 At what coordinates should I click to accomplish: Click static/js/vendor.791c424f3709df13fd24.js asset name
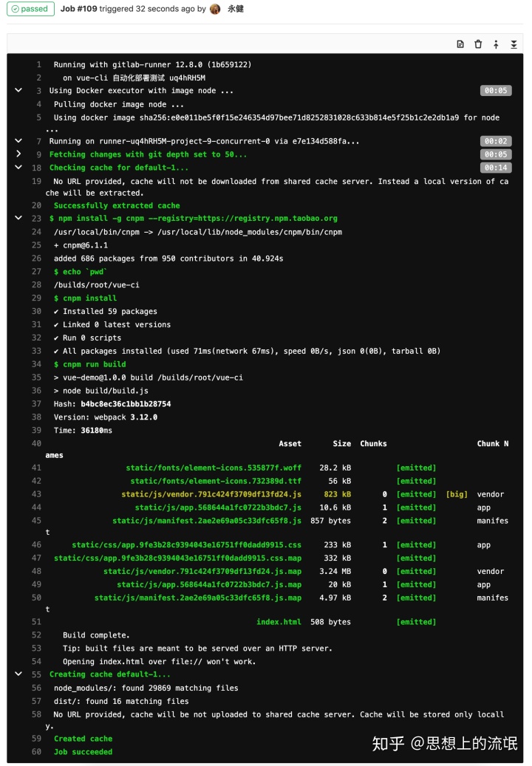pos(211,494)
